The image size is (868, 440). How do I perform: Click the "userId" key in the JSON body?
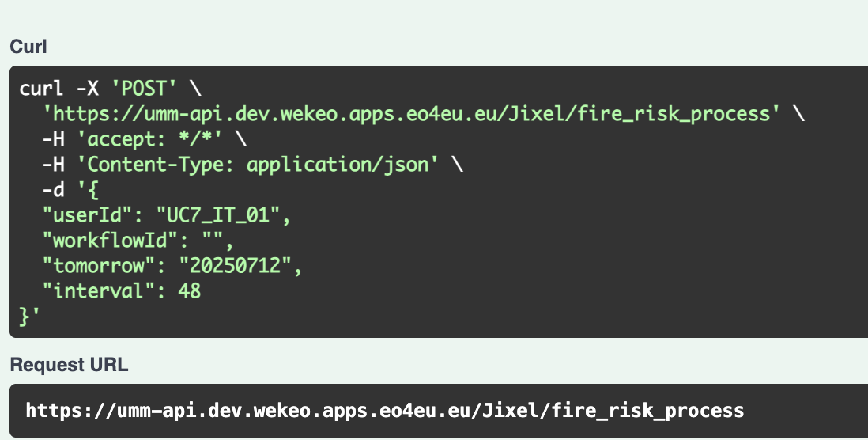point(88,215)
